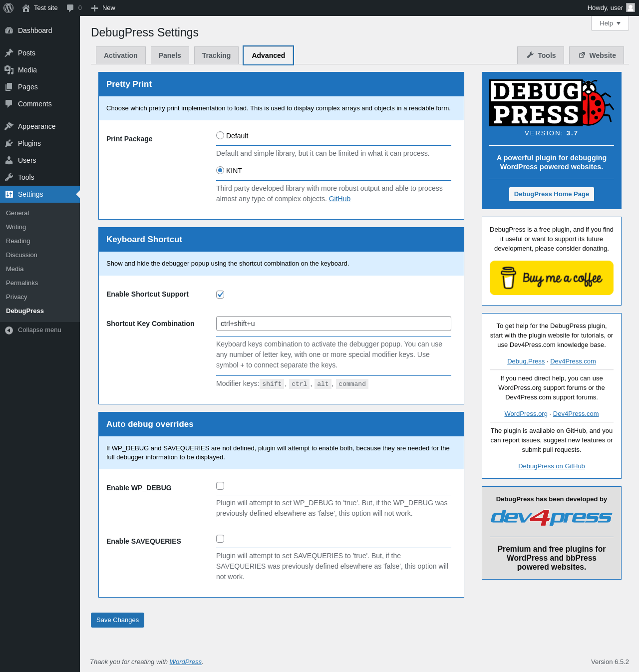Open DebugPress settings submenu item

point(25,311)
